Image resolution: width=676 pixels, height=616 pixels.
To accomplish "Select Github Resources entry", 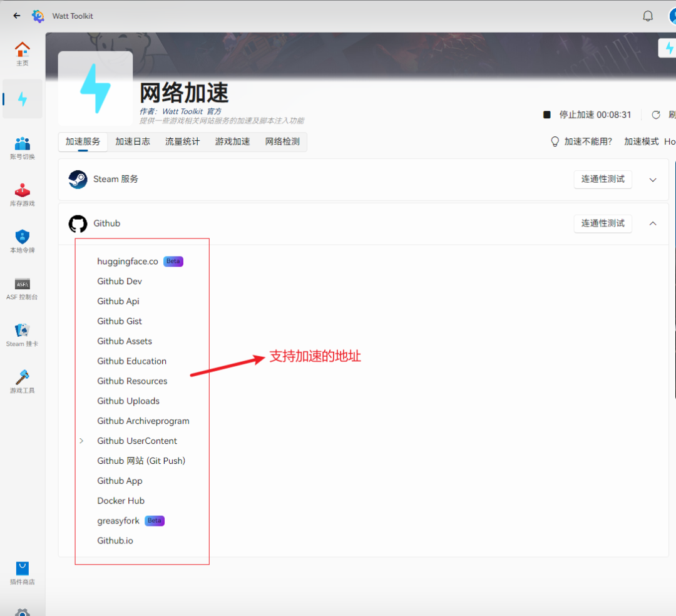I will (x=132, y=381).
